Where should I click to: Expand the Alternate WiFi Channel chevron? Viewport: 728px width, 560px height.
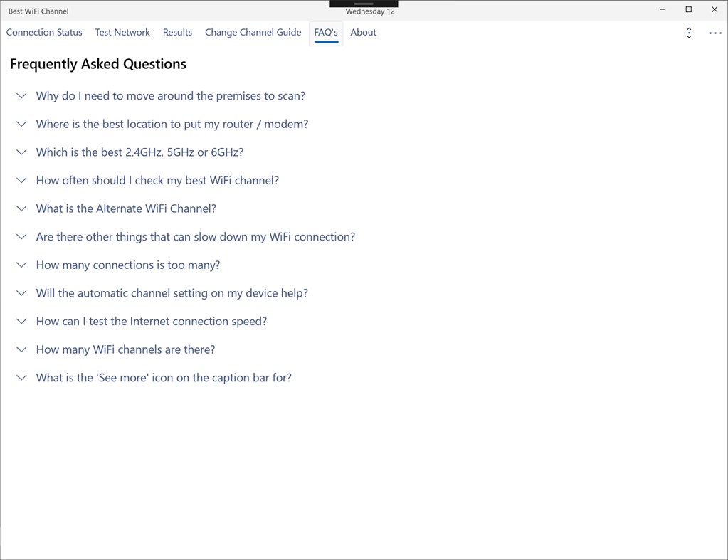(x=21, y=208)
